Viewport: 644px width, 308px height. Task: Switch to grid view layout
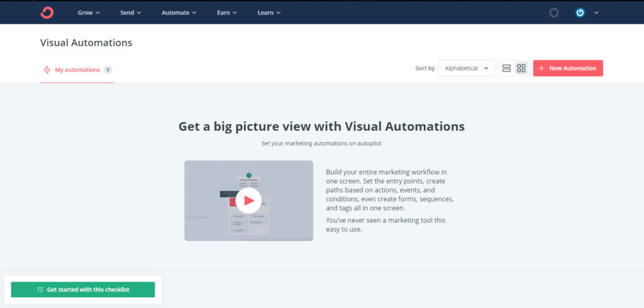coord(521,69)
